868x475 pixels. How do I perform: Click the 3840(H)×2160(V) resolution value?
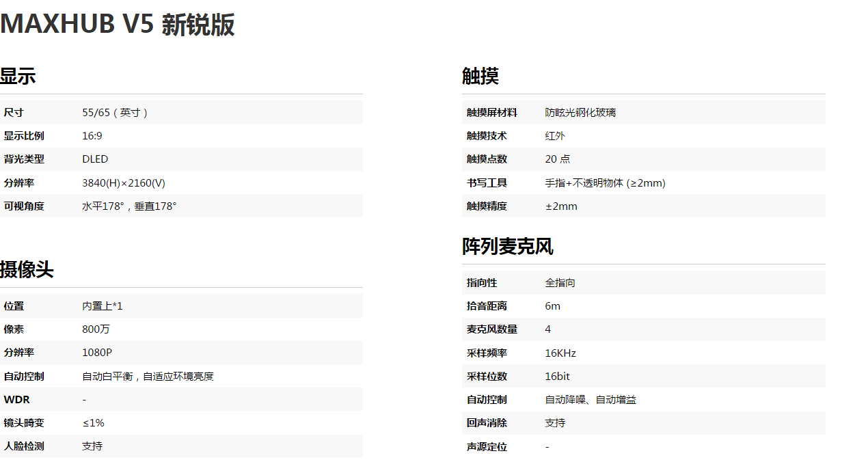(x=124, y=182)
